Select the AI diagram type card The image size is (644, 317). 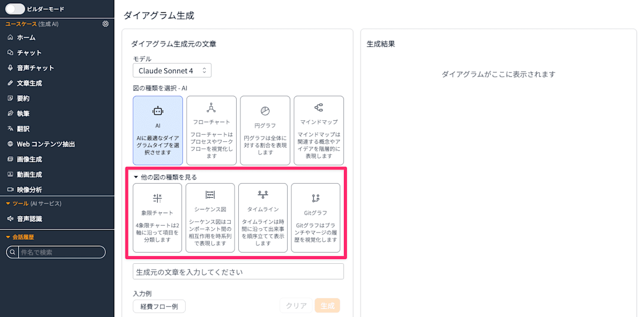(x=158, y=131)
